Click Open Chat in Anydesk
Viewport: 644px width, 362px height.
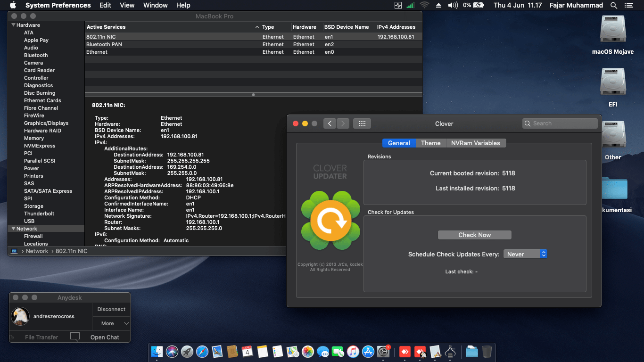pos(105,337)
